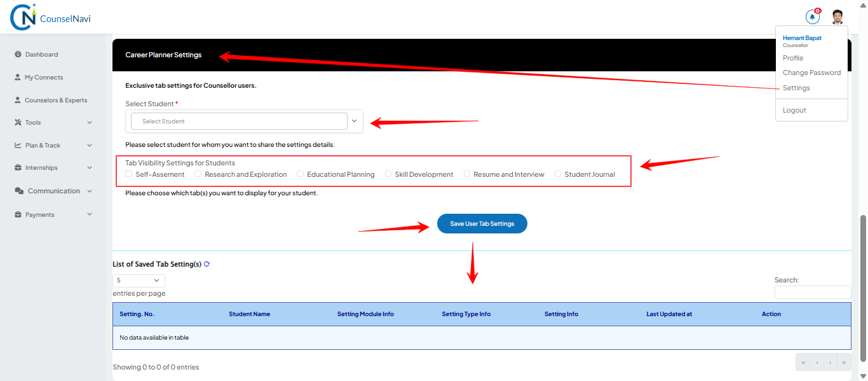Image resolution: width=868 pixels, height=381 pixels.
Task: Change the entries per page dropdown
Action: click(x=138, y=280)
